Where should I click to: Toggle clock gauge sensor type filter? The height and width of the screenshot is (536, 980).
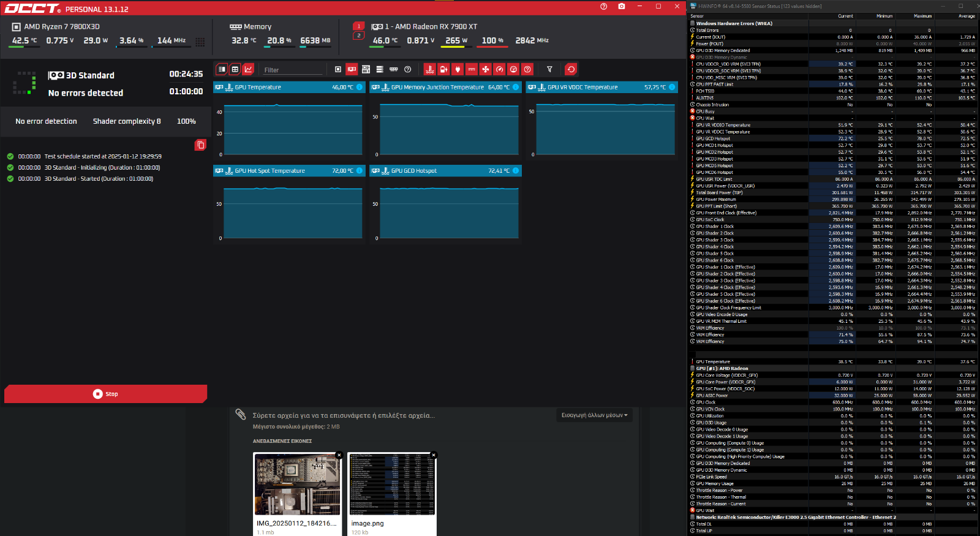(x=500, y=69)
